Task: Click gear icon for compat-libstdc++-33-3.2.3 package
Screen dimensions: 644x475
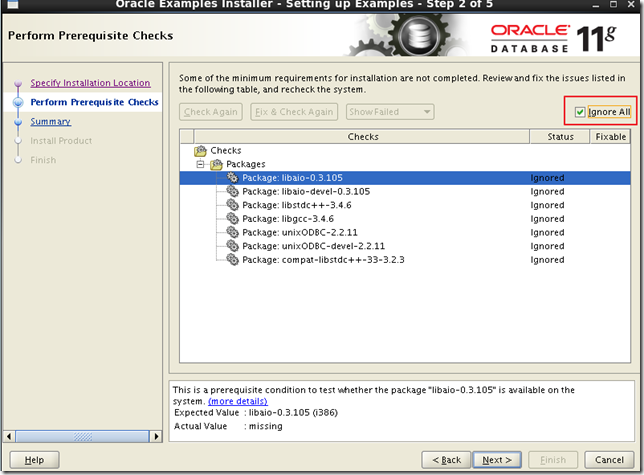Action: pos(232,260)
